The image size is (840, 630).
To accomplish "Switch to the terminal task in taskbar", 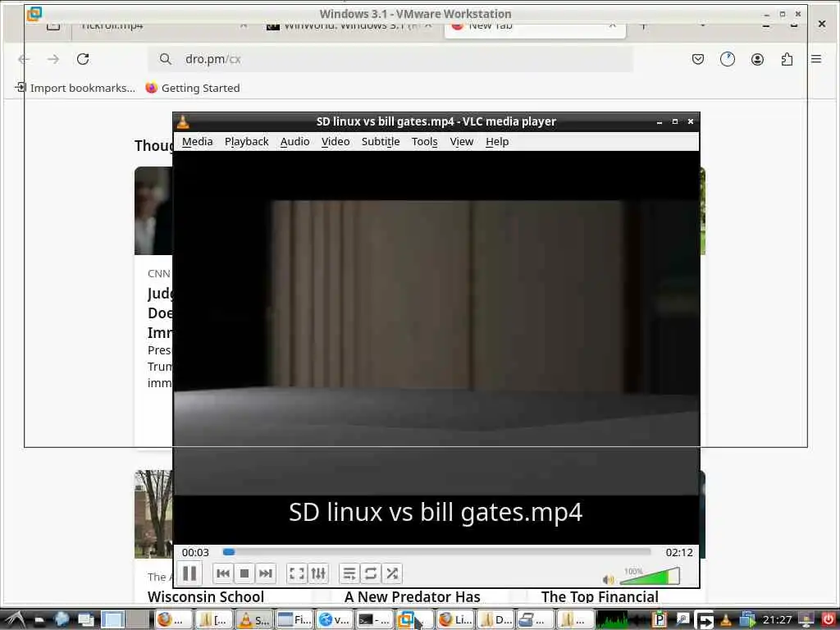I will [x=374, y=620].
